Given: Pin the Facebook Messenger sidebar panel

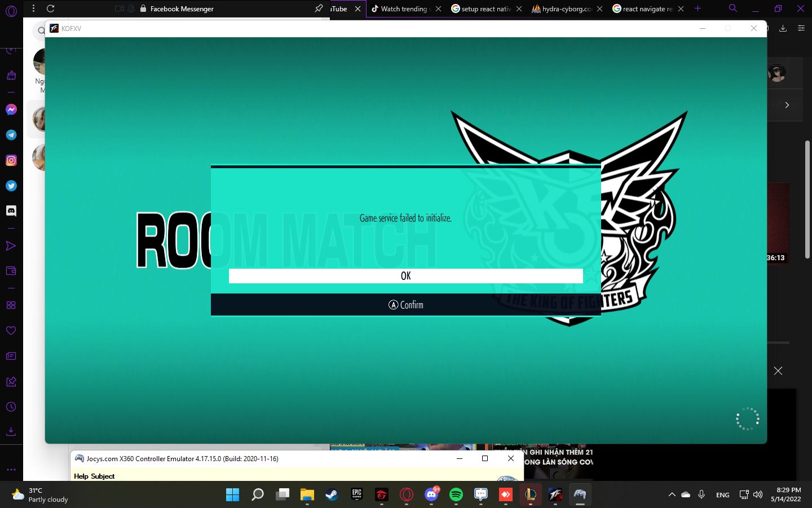Looking at the screenshot, I should point(319,8).
